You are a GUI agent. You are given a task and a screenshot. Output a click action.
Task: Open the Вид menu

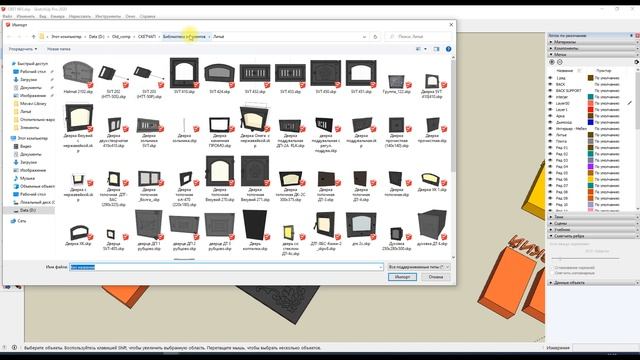coord(43,16)
